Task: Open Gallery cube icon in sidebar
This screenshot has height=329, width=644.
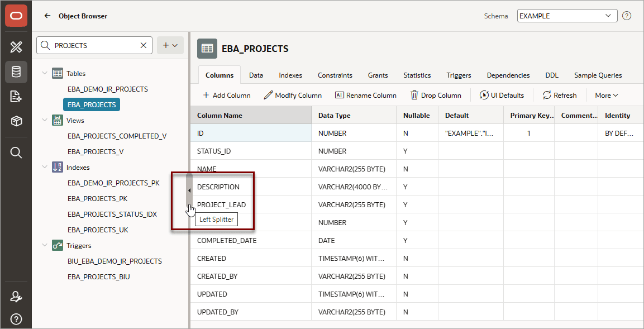Action: tap(16, 121)
